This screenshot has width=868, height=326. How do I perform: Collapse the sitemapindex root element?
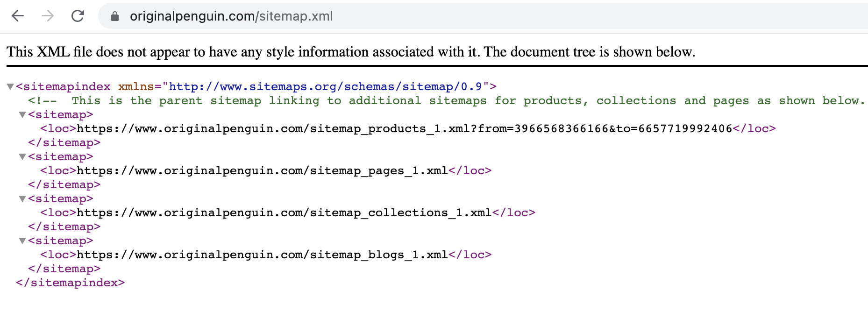[x=10, y=86]
